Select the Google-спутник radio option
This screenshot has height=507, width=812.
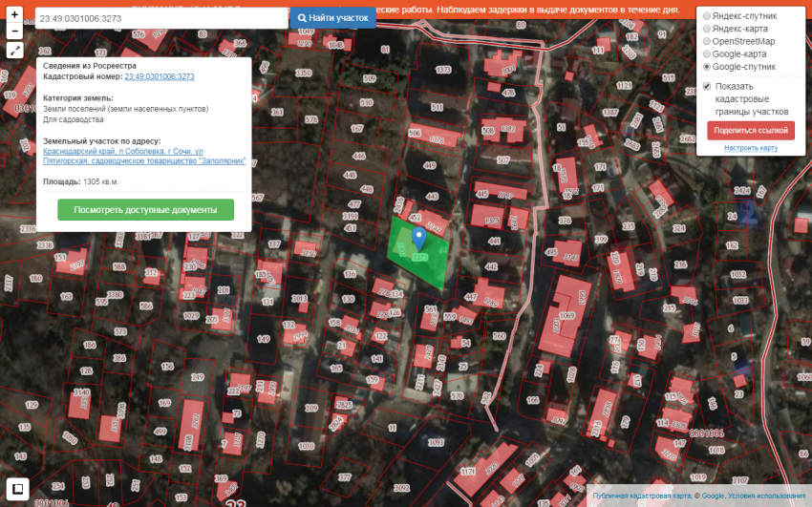pyautogui.click(x=707, y=67)
